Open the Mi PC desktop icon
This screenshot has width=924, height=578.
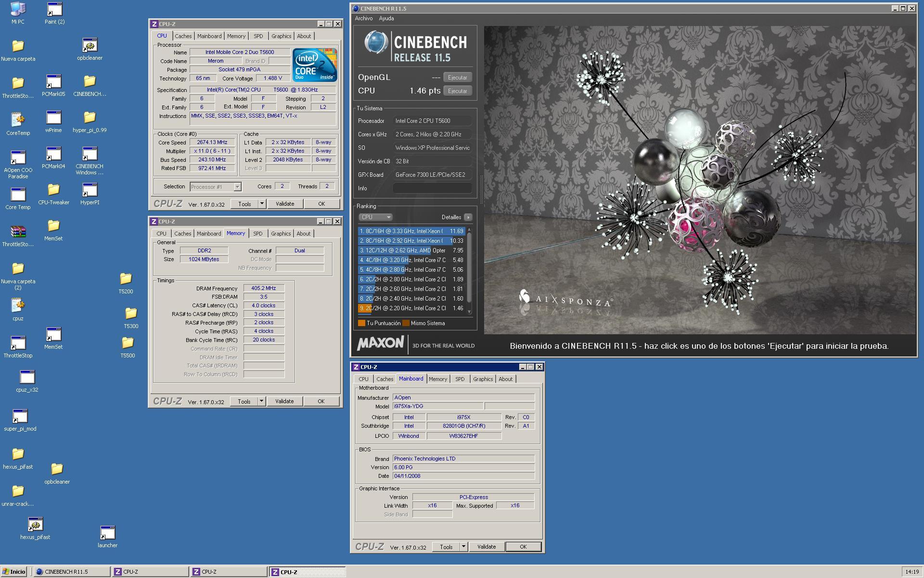pyautogui.click(x=18, y=13)
